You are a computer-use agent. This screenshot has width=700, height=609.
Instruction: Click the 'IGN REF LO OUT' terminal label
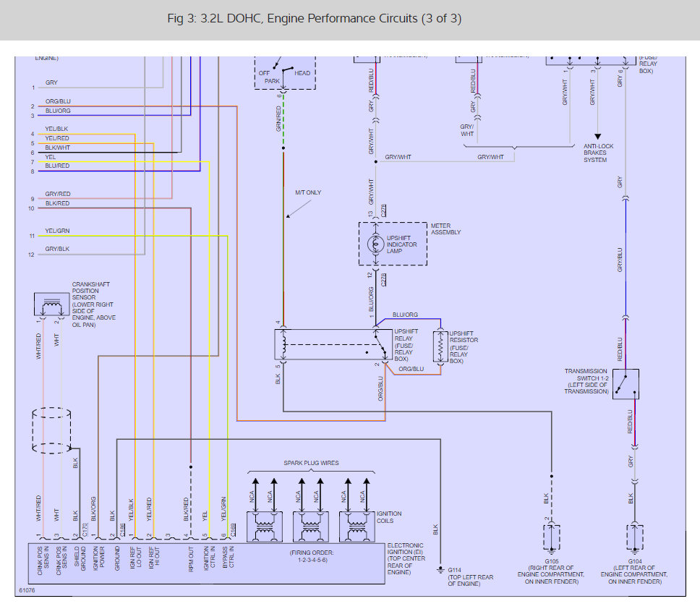click(x=135, y=558)
